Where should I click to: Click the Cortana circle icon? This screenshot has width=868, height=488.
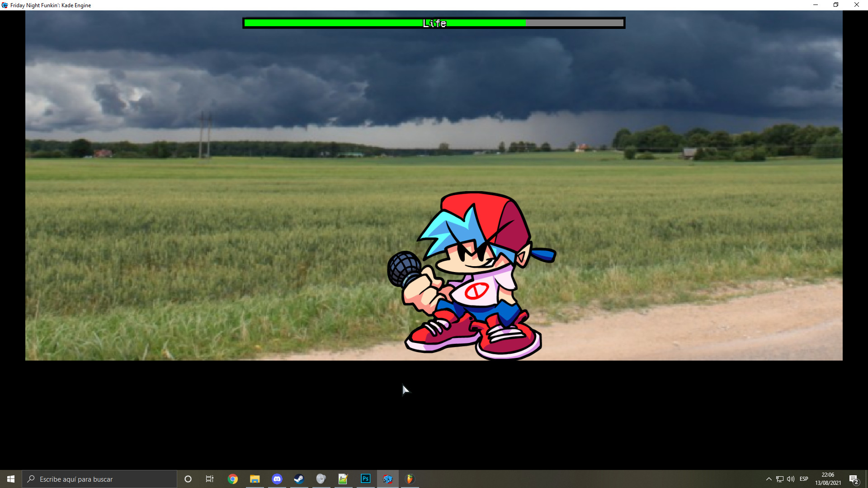tap(188, 479)
